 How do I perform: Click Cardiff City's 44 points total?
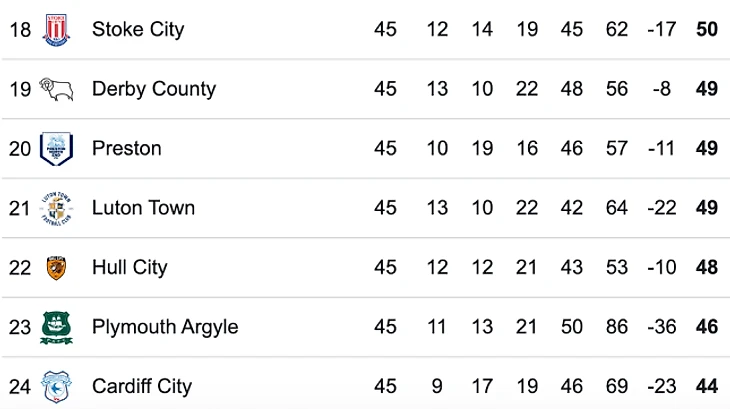707,386
